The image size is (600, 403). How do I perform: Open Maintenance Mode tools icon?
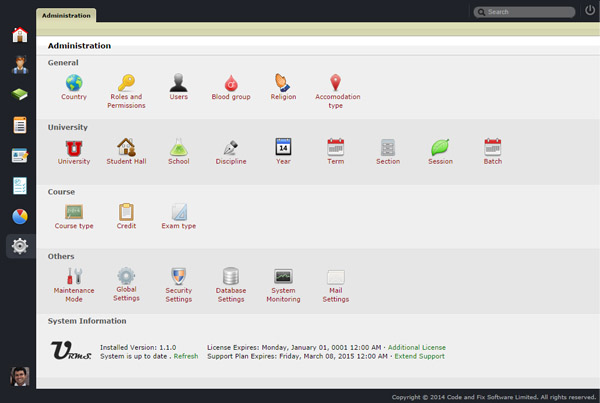tap(74, 276)
